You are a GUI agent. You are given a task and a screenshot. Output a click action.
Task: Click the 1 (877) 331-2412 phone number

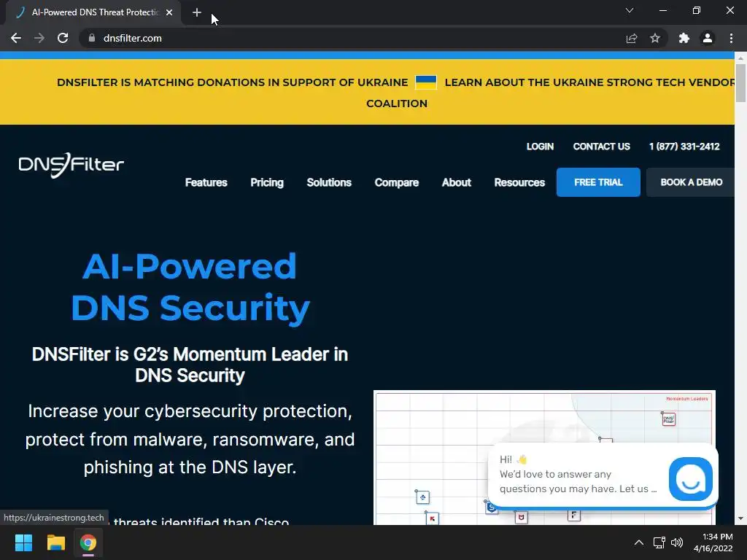[684, 147]
